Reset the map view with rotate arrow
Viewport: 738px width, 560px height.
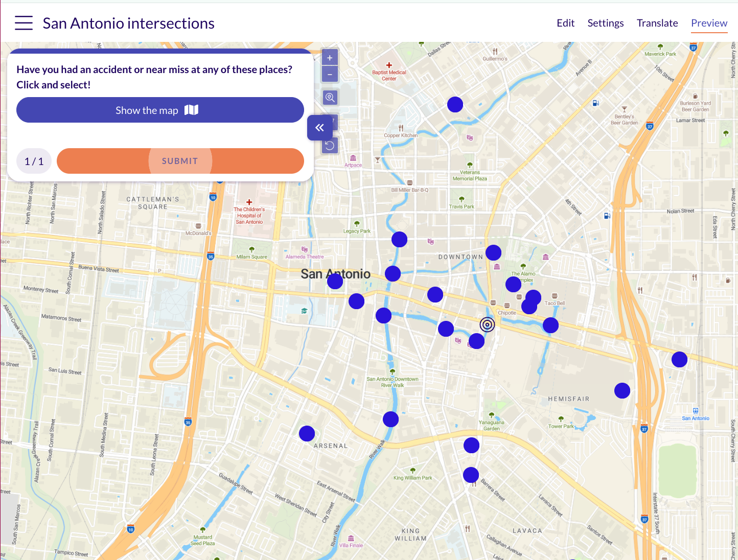(330, 146)
